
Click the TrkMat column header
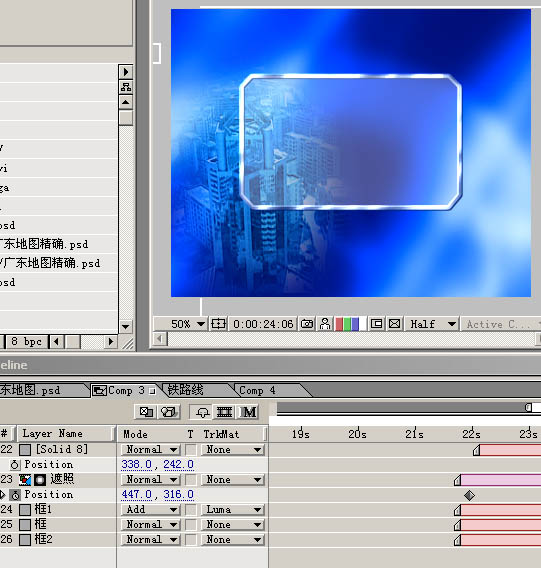tap(221, 434)
